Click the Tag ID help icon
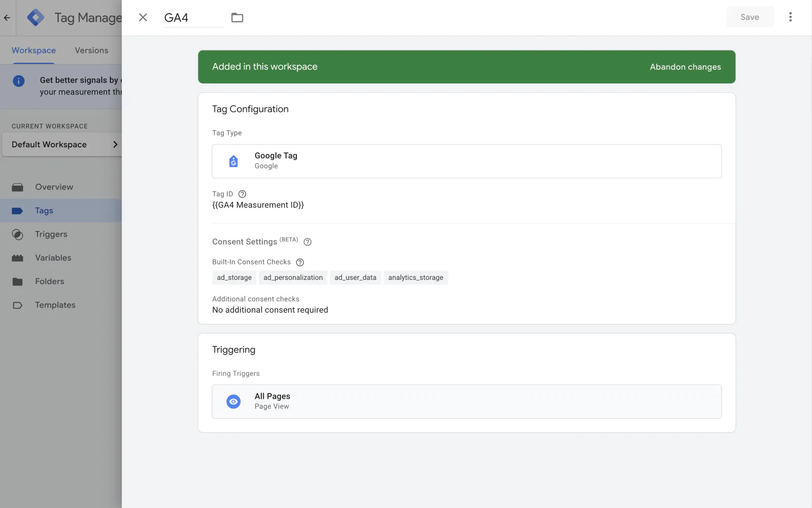 pos(242,194)
